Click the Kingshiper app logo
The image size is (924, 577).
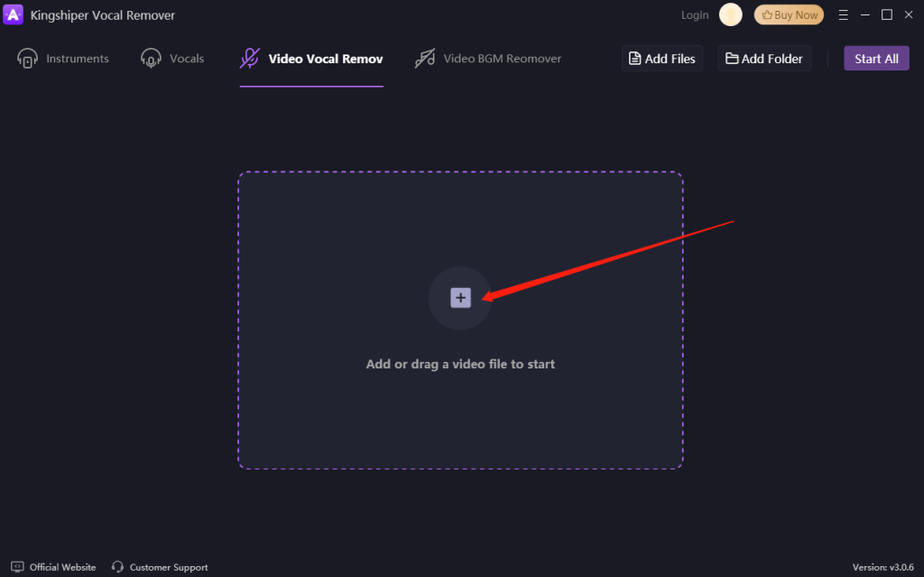pyautogui.click(x=13, y=14)
